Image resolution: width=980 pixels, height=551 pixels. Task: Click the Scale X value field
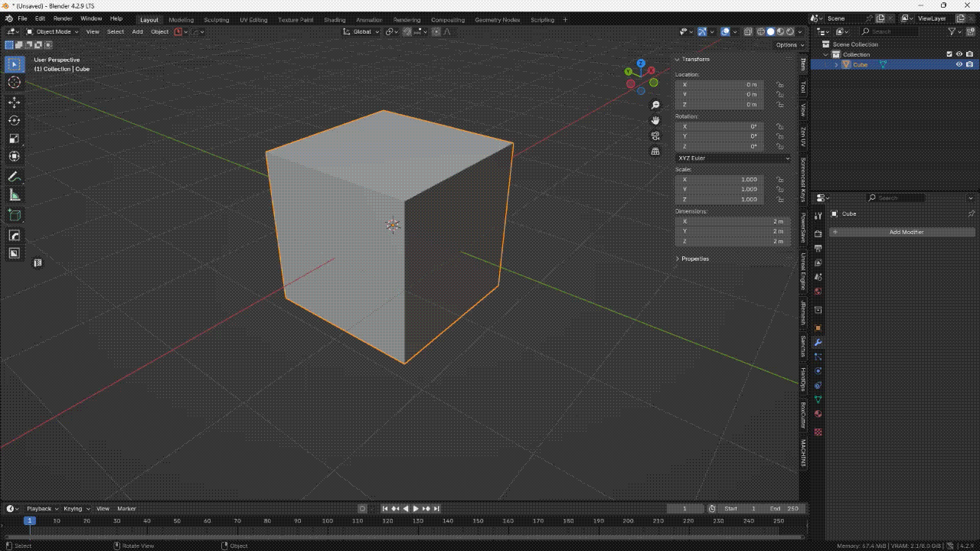click(x=719, y=180)
